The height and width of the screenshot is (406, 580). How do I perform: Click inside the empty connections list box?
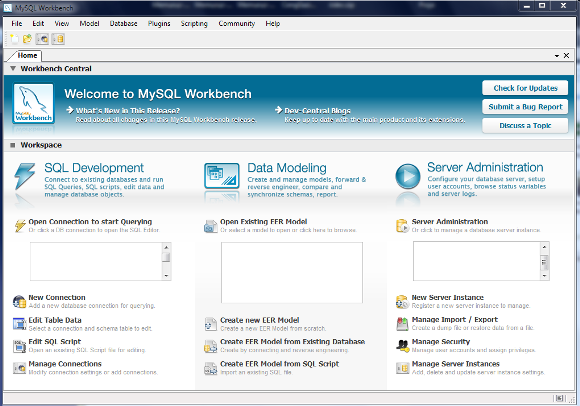click(96, 261)
